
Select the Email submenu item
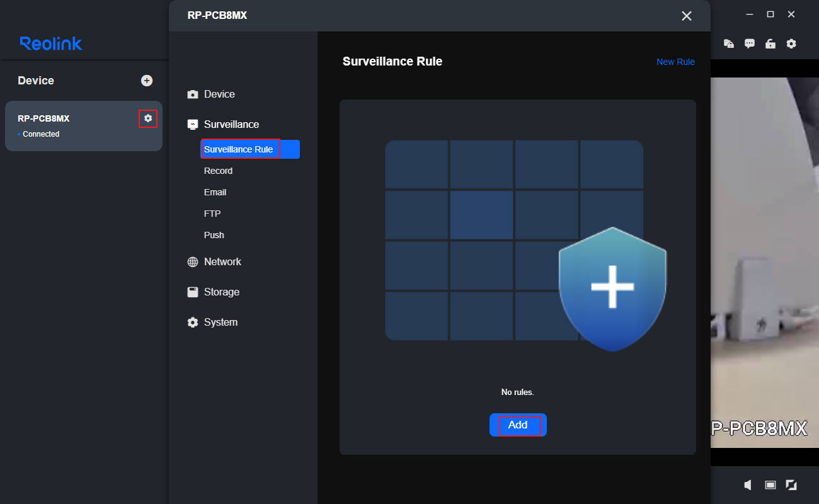(x=215, y=192)
